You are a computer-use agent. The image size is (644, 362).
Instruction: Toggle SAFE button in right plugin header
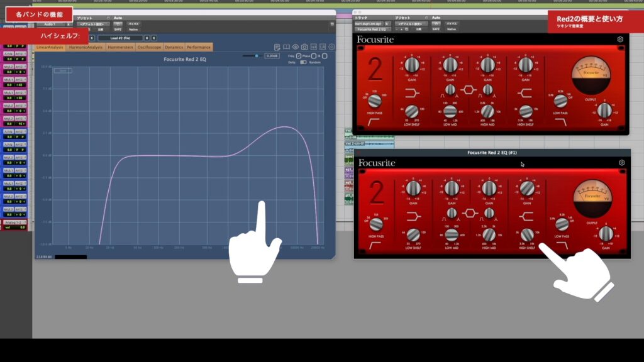[x=436, y=29]
